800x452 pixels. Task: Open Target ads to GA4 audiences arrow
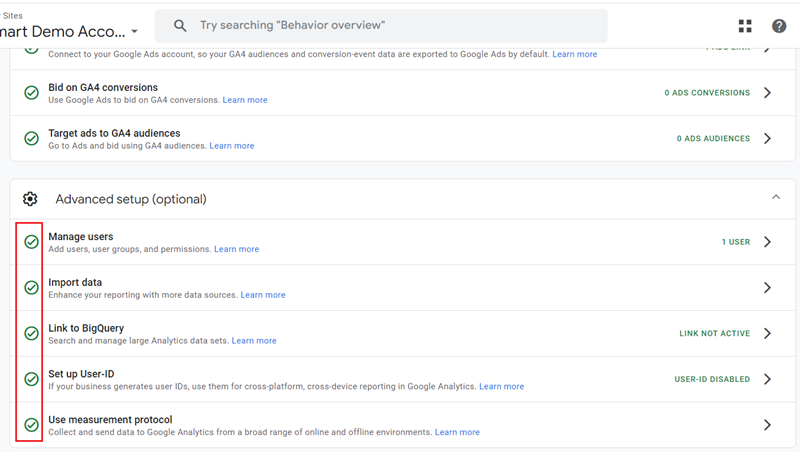pos(767,138)
